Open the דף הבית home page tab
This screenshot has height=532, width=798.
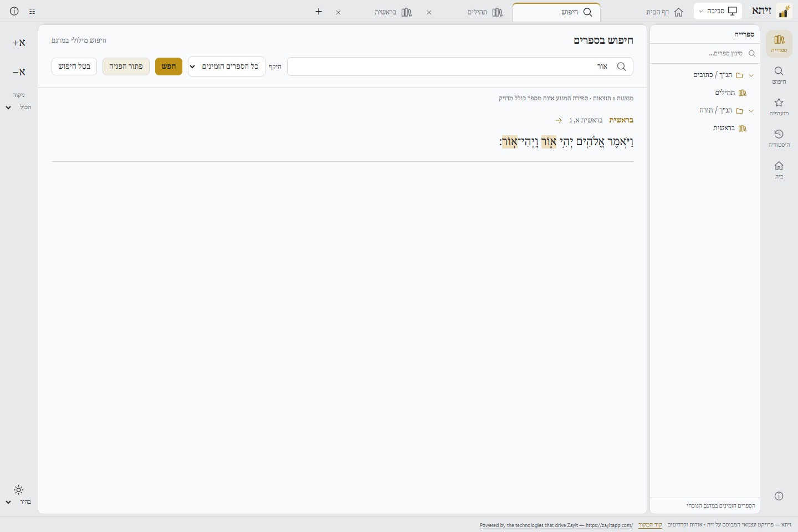(x=664, y=12)
